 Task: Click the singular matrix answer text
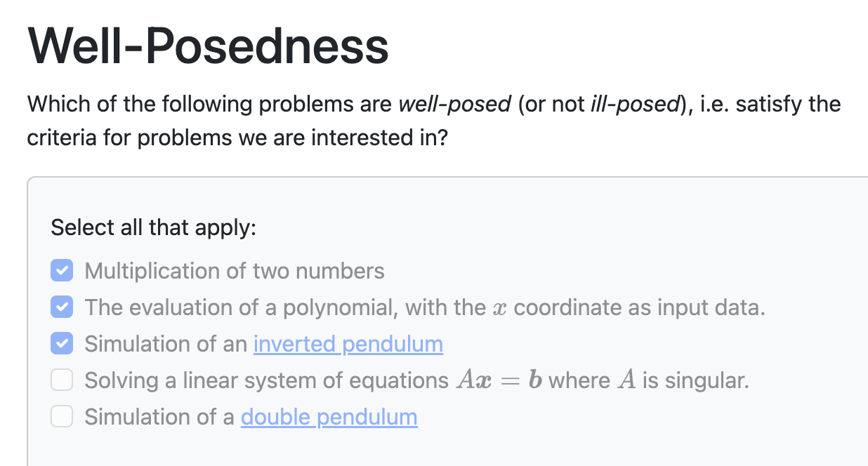(x=416, y=380)
